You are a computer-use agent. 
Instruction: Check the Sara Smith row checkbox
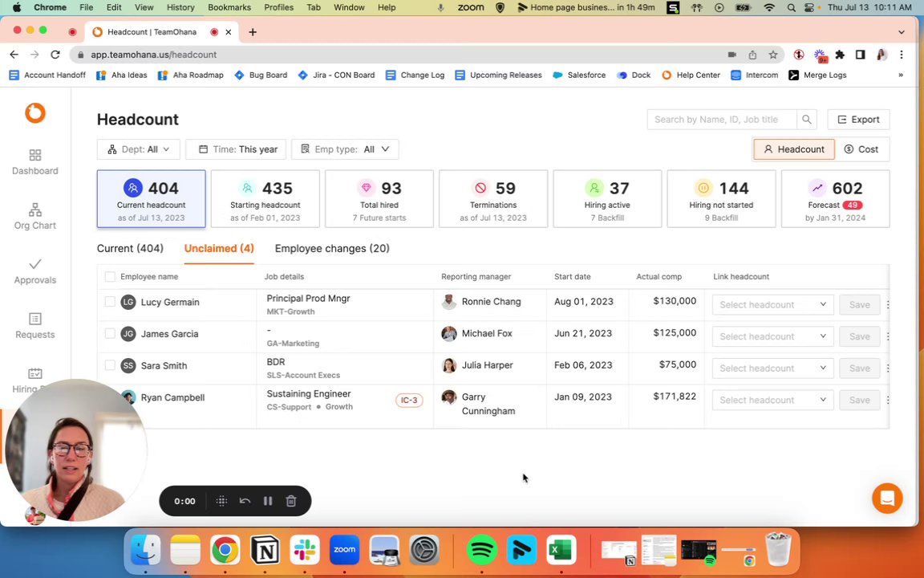coord(110,365)
